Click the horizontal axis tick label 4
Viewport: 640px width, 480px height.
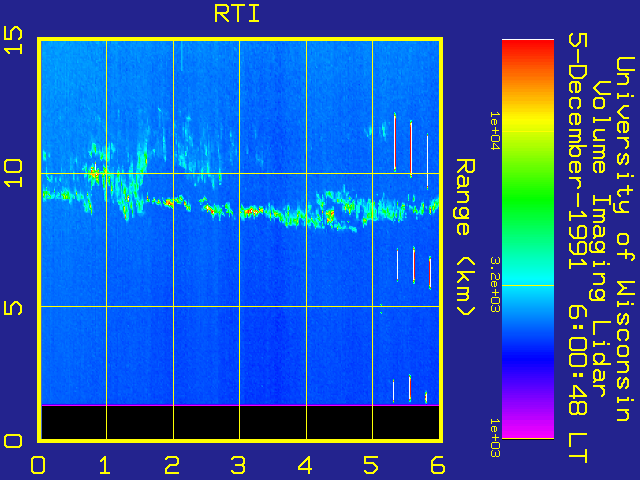pyautogui.click(x=305, y=465)
